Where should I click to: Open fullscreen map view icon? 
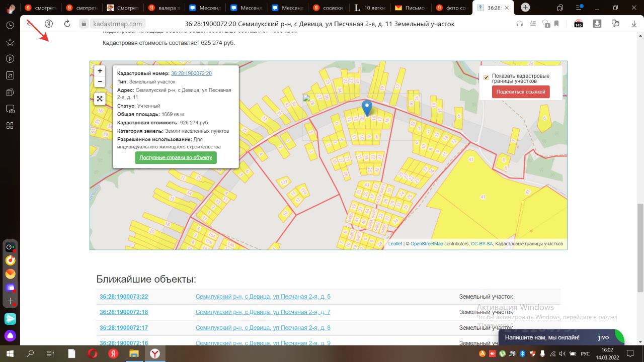(x=100, y=99)
